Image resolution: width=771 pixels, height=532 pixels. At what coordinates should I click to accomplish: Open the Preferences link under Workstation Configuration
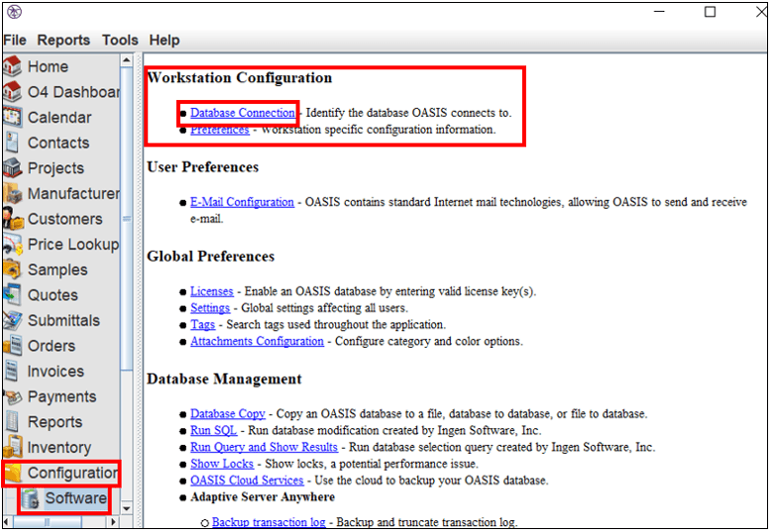220,130
